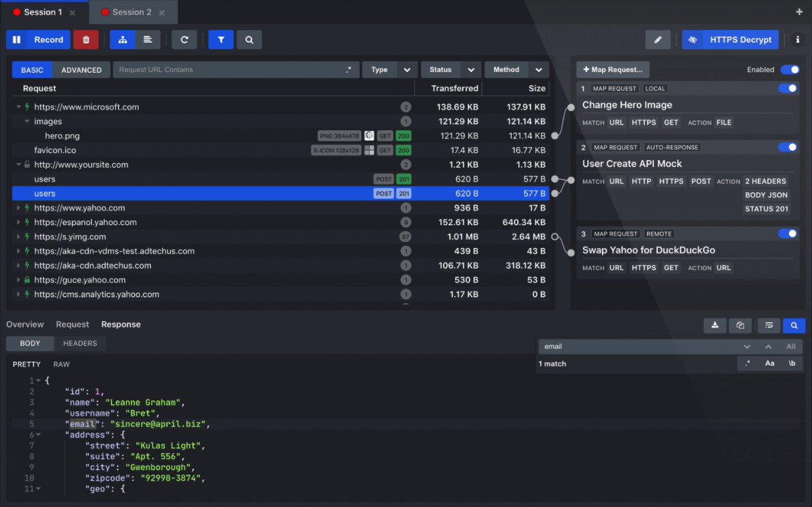This screenshot has height=507, width=812.
Task: Click the reload icon in the toolbar
Action: [184, 40]
